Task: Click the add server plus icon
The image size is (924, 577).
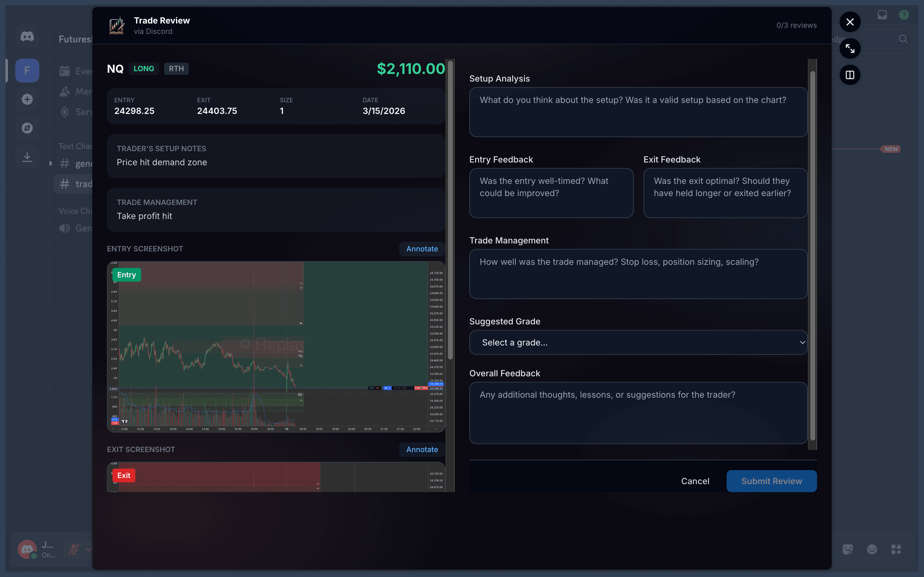Action: 27,99
